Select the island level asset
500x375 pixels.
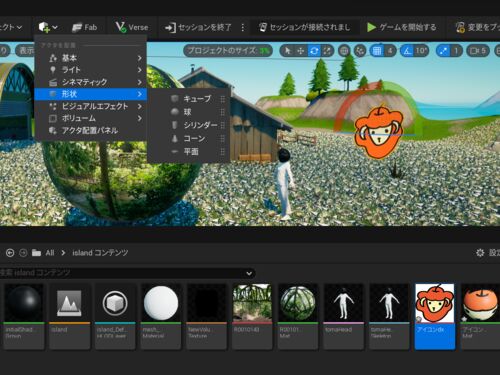tap(69, 316)
